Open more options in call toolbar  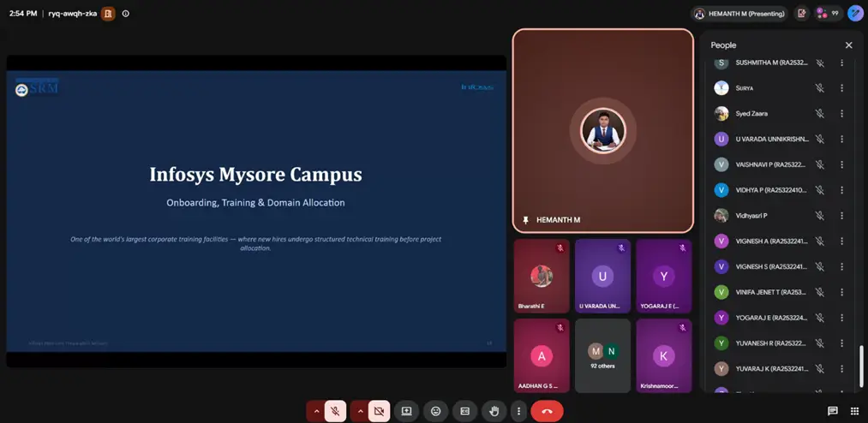[x=518, y=411]
